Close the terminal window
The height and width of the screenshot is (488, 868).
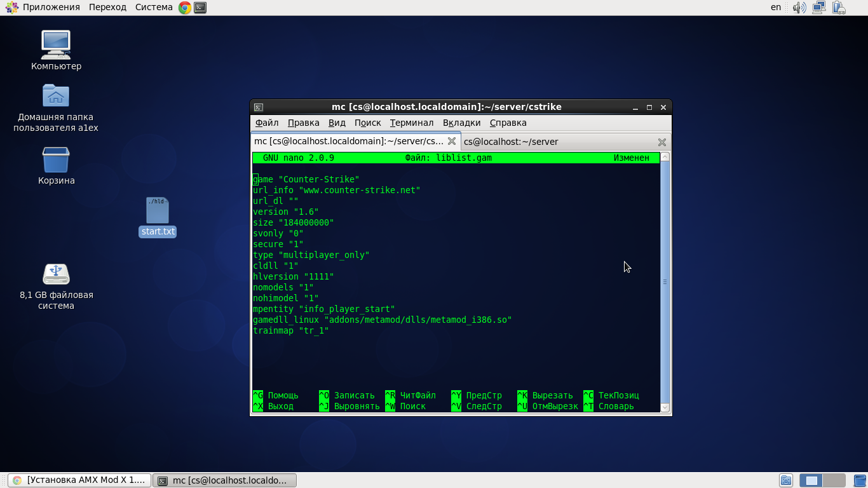pos(663,107)
